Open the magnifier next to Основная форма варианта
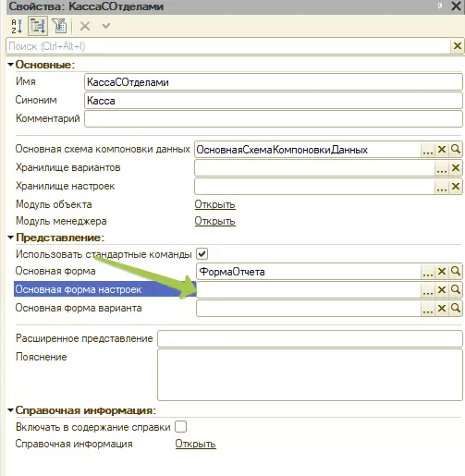 [456, 308]
